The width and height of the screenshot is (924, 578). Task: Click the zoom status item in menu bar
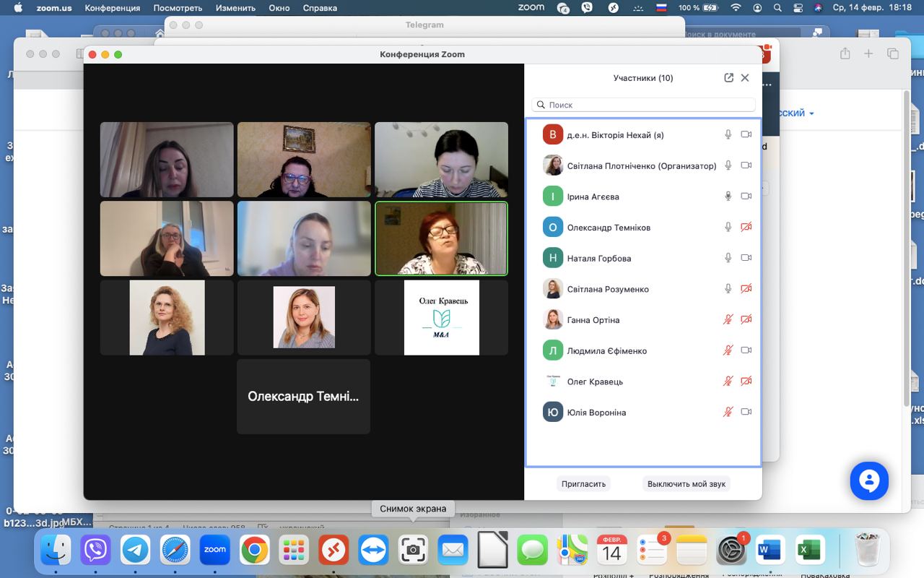(531, 8)
